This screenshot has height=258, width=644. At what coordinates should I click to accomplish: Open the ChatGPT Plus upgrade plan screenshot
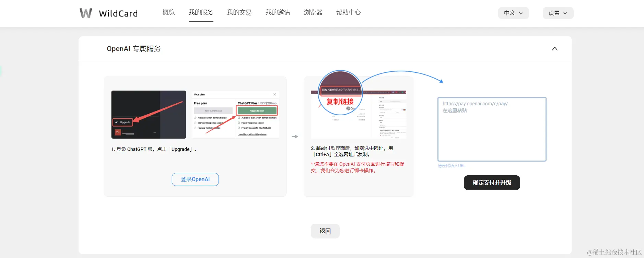coord(235,115)
